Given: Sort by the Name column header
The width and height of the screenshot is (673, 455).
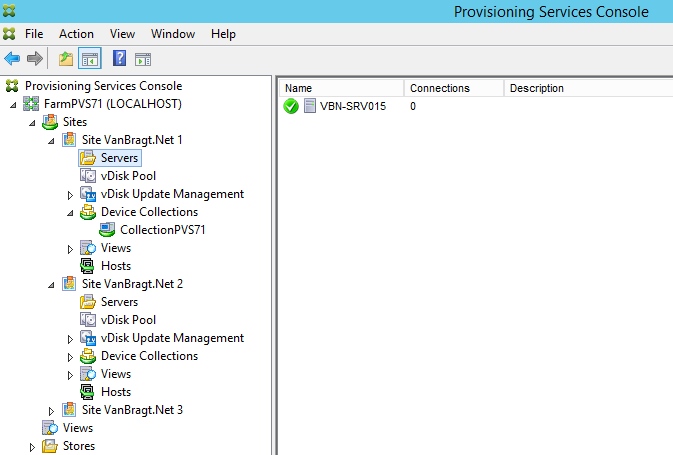Looking at the screenshot, I should click(x=341, y=88).
